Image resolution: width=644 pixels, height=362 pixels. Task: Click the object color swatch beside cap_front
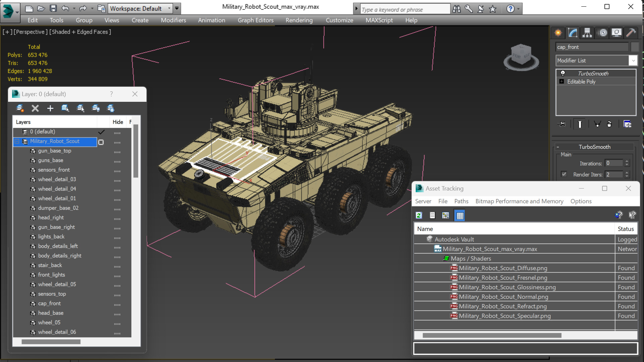click(635, 47)
